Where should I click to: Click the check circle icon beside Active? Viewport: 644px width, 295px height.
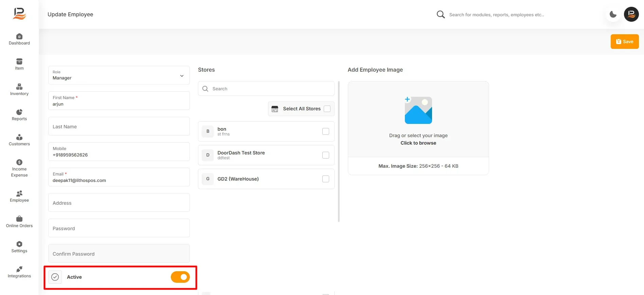click(x=55, y=277)
